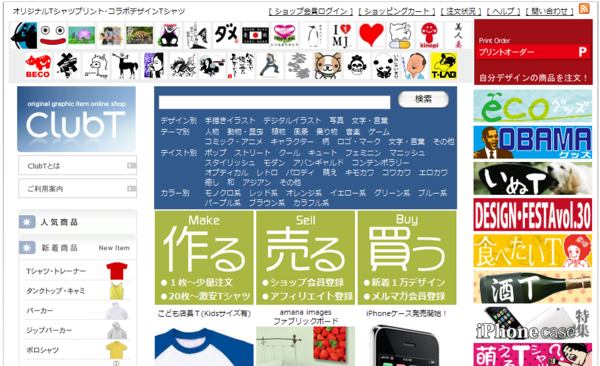Viewport: 600px width, 366px height.
Task: Expand the ClubTとは arrow
Action: 131,166
